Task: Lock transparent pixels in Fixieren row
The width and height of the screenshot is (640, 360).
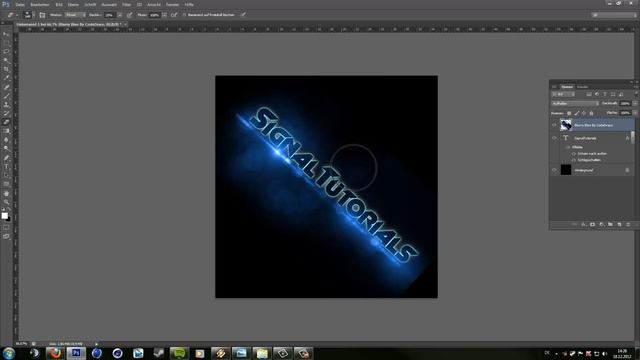Action: coord(569,113)
